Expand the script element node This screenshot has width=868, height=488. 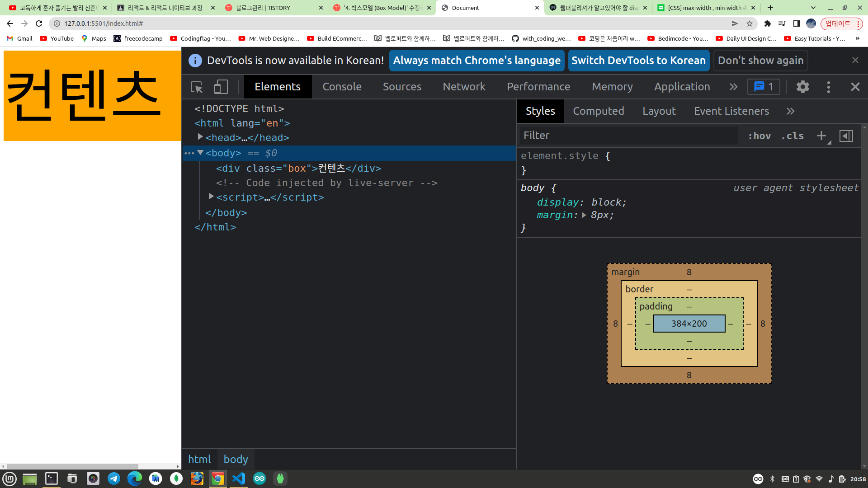[211, 197]
